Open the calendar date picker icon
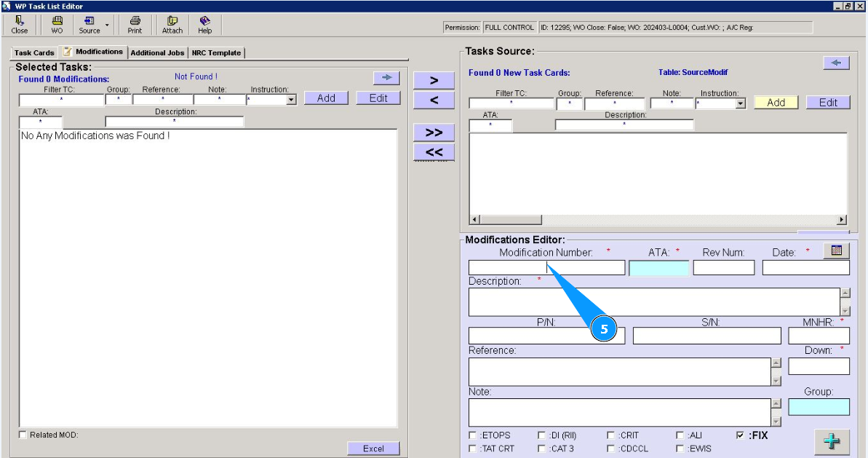Viewport: 868px width, 458px height. coord(836,250)
